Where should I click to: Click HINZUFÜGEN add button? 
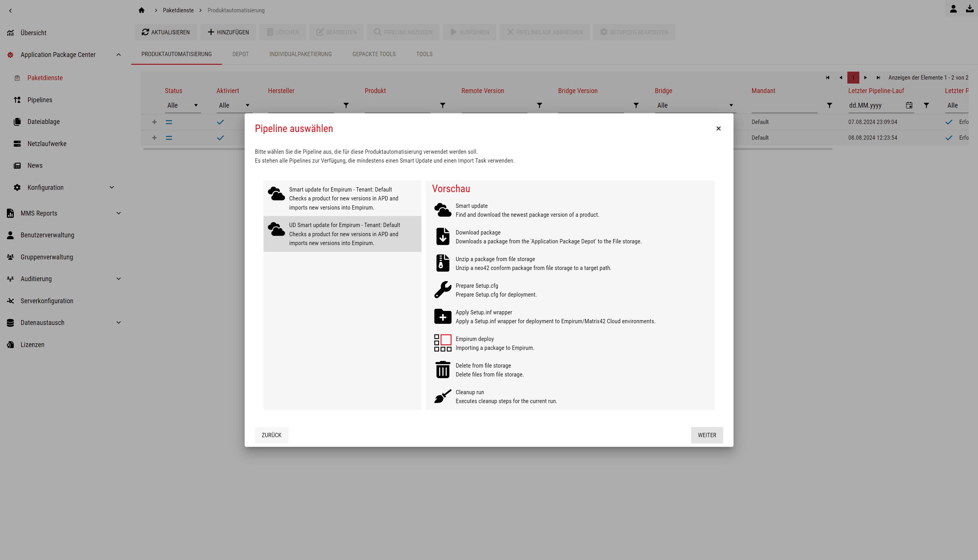[x=228, y=32]
